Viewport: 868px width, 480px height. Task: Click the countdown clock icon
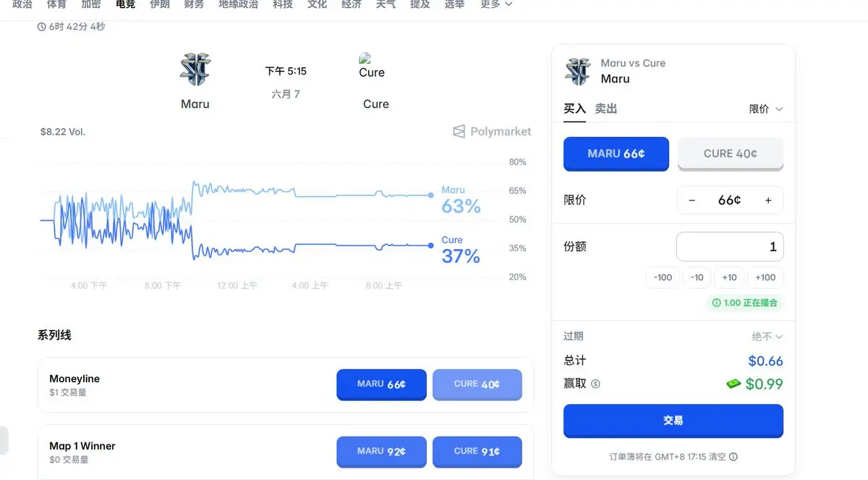pos(41,27)
